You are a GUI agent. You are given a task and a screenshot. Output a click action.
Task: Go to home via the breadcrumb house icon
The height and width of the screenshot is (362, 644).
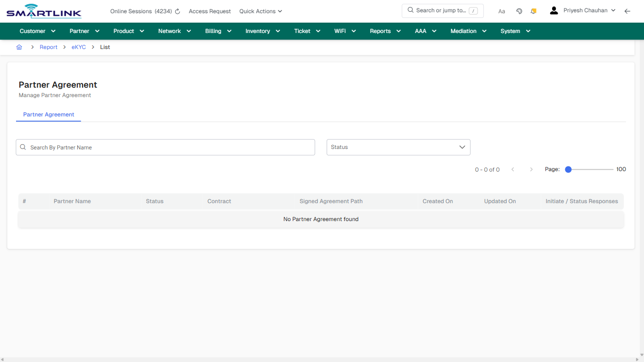tap(19, 47)
